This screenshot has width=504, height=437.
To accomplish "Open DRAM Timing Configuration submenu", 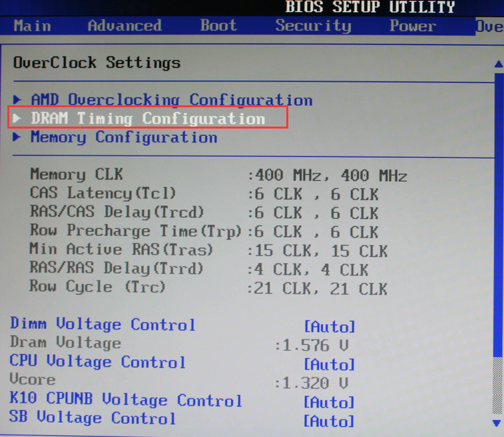I will point(148,119).
